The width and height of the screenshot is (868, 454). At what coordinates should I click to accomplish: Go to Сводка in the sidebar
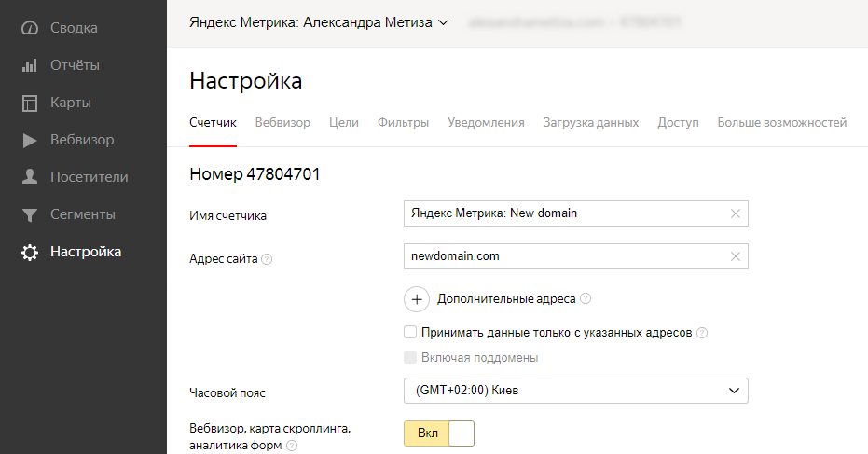click(74, 28)
